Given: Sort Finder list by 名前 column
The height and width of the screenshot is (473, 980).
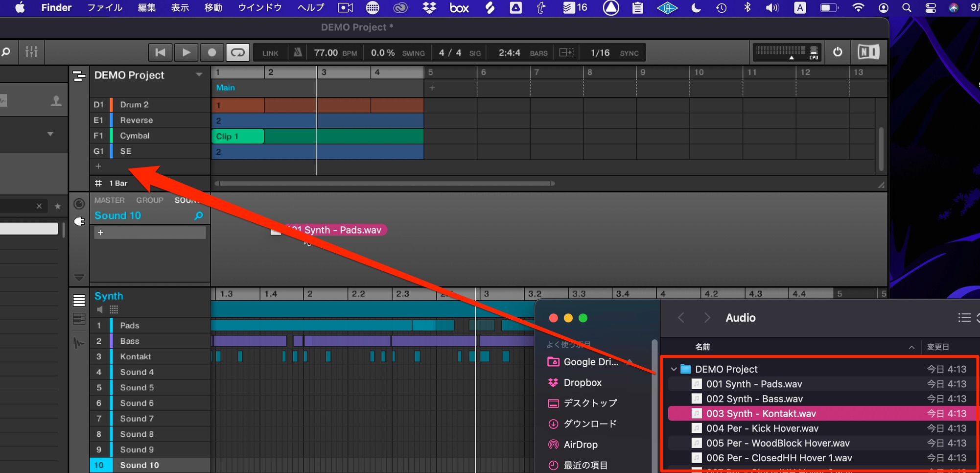Looking at the screenshot, I should coord(702,347).
